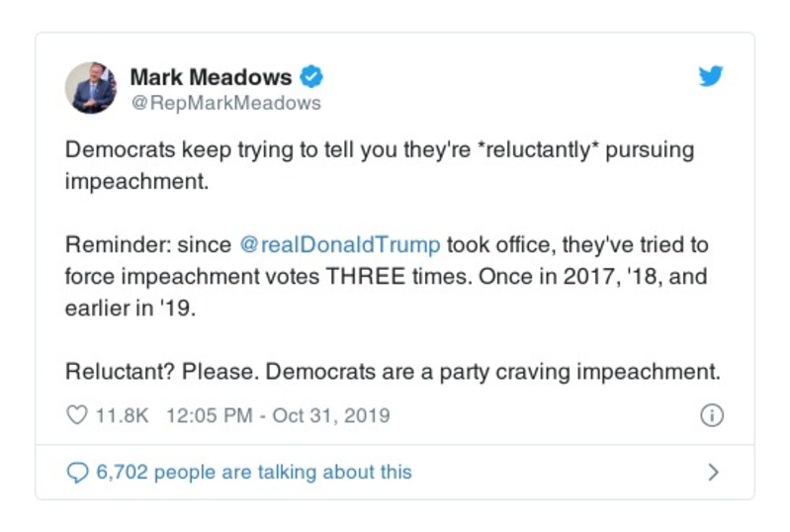Click the blue verified badge
Screen dimensions: 790x532
click(x=311, y=76)
